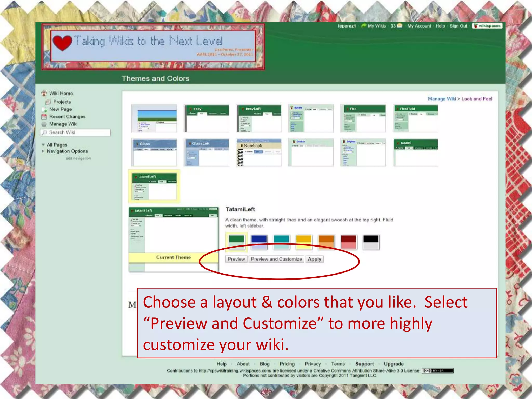The image size is (532, 399).
Task: Choose the red color scheme swatch
Action: 349,242
